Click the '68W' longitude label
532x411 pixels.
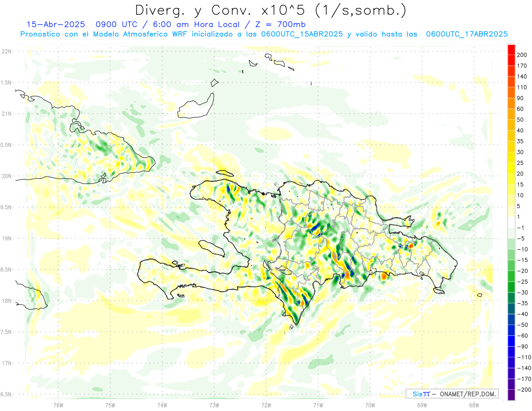[474, 405]
